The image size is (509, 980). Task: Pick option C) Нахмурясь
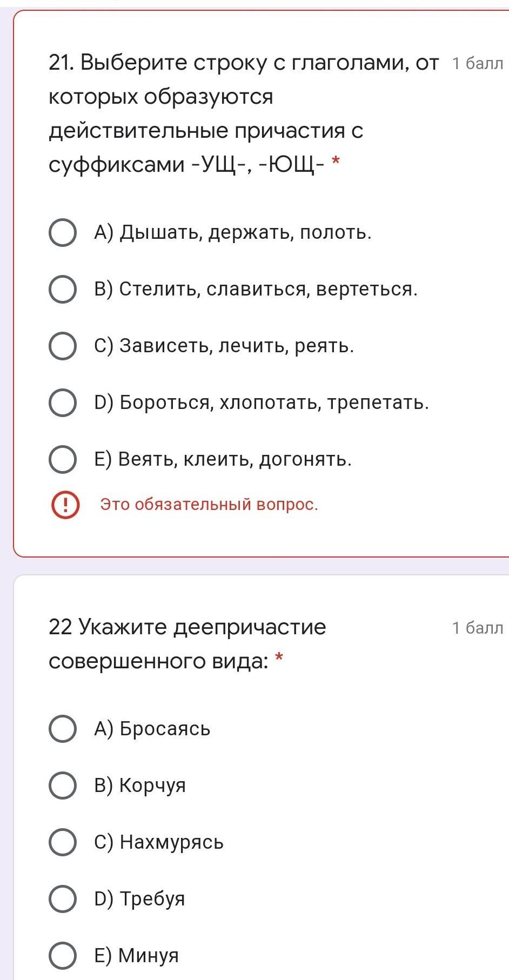click(x=63, y=842)
